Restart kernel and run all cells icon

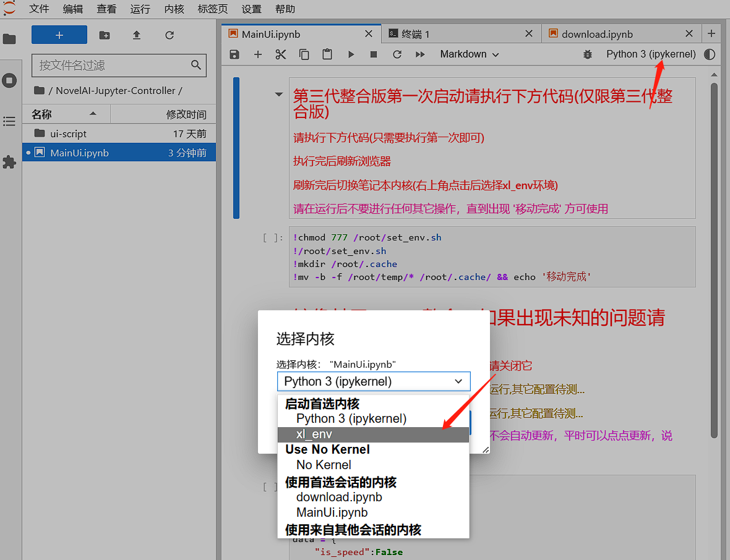coord(420,54)
